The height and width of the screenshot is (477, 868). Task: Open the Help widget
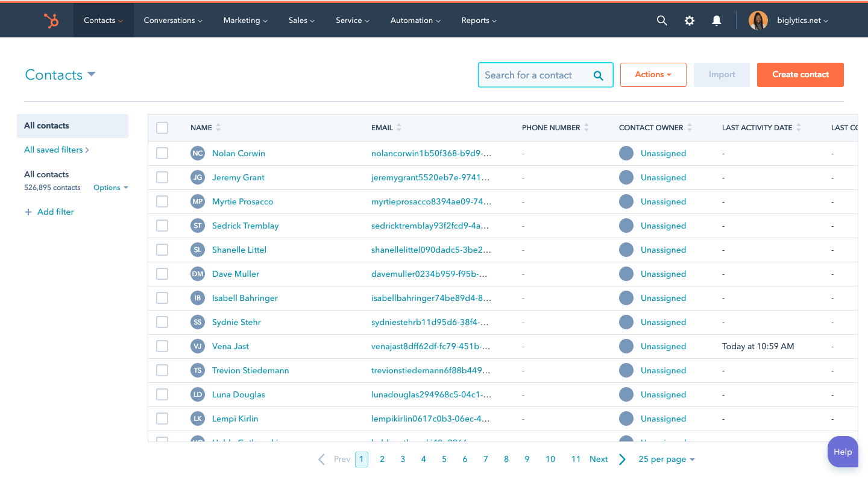click(843, 451)
